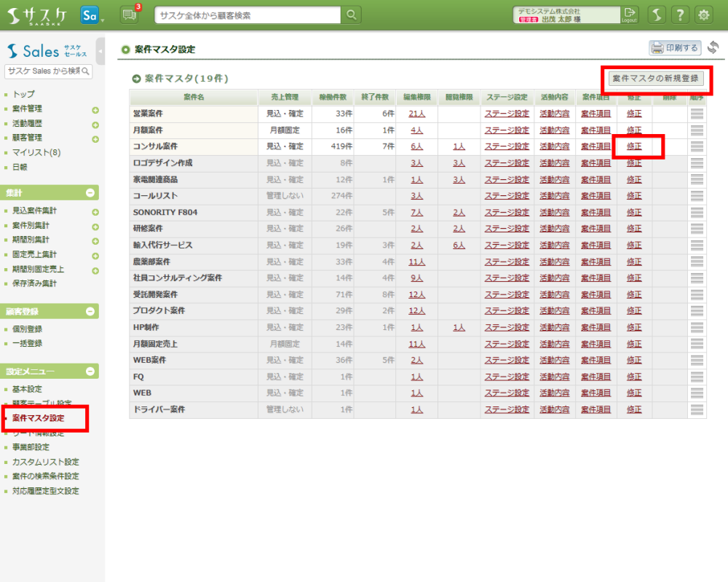Screen dimensions: 728x582
Task: Click the サスケ Sales search field
Action: pos(44,71)
